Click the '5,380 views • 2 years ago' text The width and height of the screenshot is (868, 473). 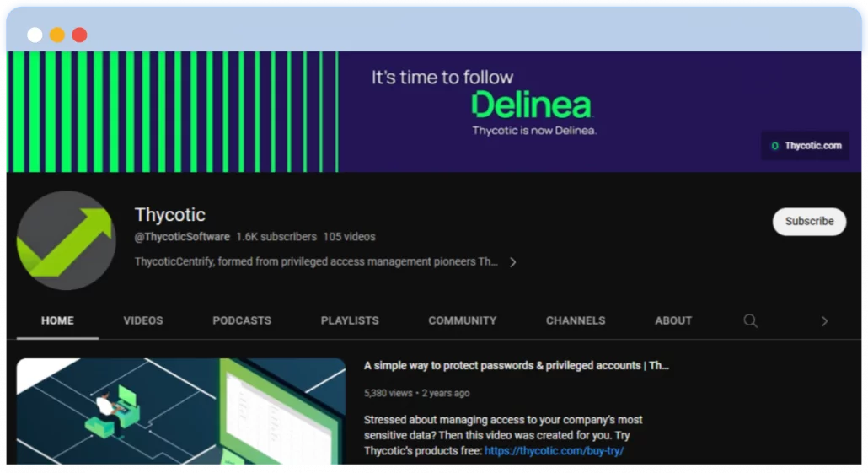pyautogui.click(x=417, y=393)
